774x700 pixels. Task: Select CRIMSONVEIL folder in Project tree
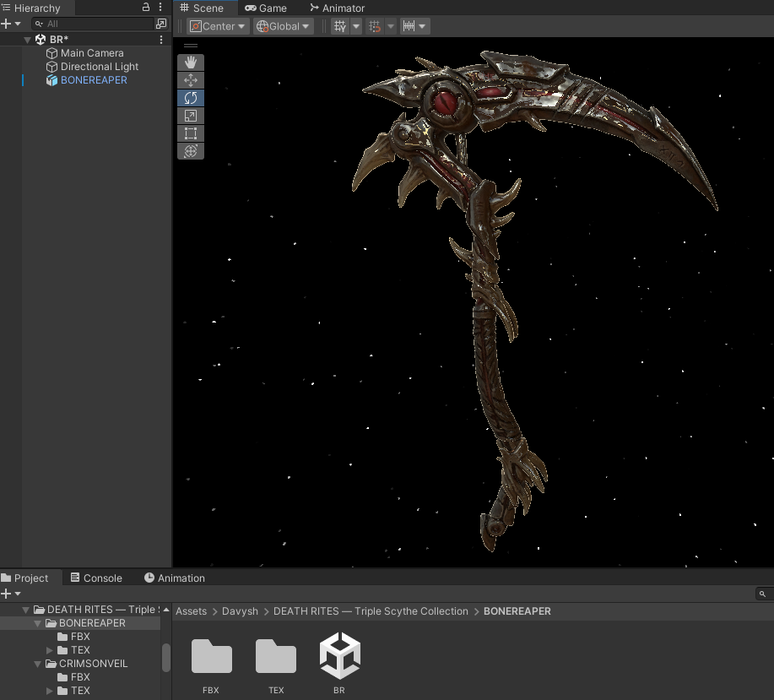(93, 664)
